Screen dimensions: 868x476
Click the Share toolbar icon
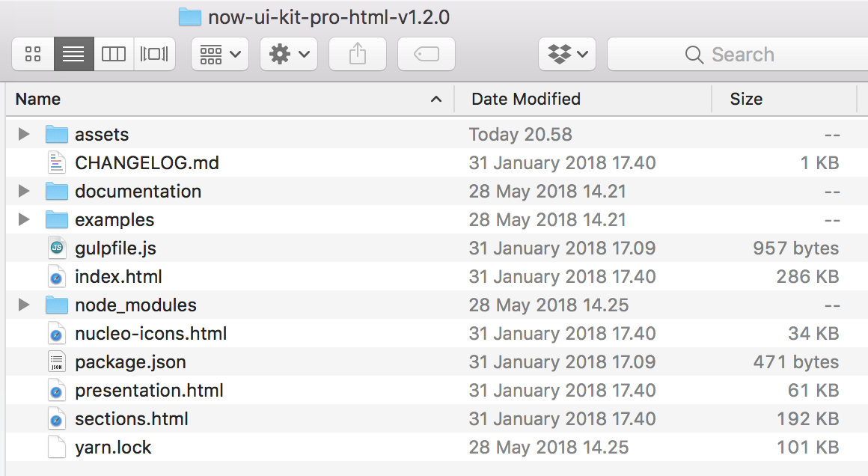click(x=358, y=54)
